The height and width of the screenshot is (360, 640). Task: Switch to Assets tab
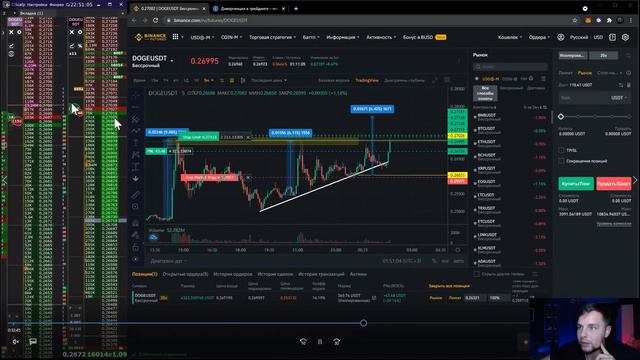[x=358, y=274]
